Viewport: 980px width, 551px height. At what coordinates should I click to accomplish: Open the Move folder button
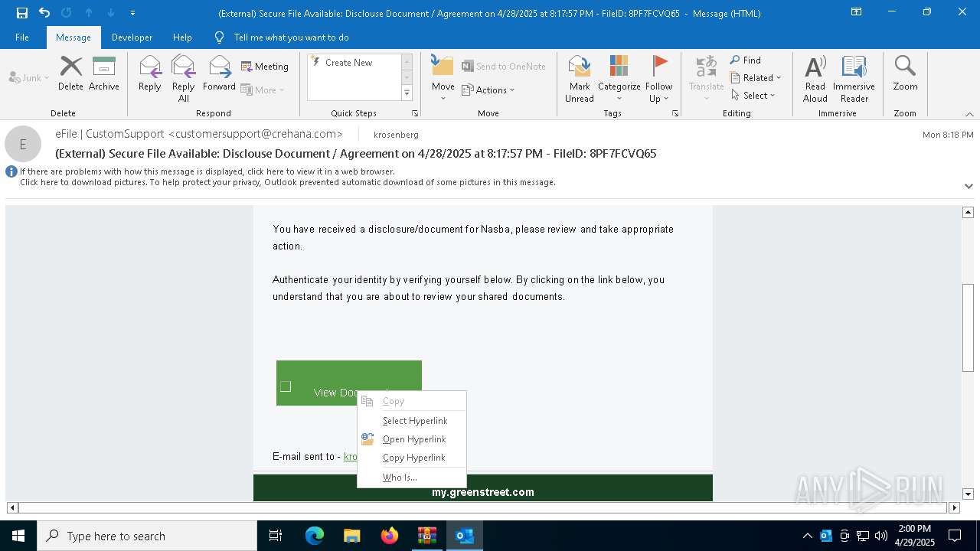click(443, 79)
